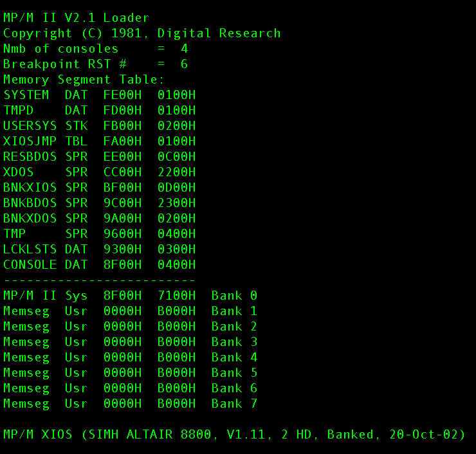Click the 'MP/M II V2.1 Loader' title line
The height and width of the screenshot is (454, 476).
[76, 18]
